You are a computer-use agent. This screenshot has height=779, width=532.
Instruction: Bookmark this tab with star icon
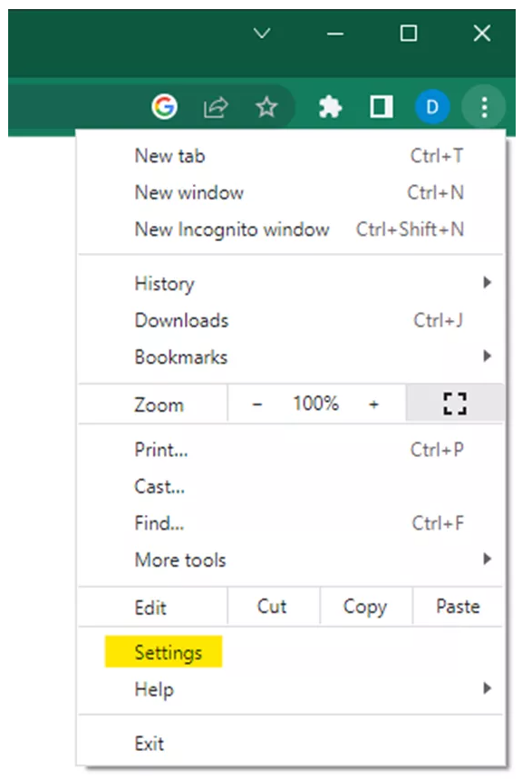coord(266,107)
